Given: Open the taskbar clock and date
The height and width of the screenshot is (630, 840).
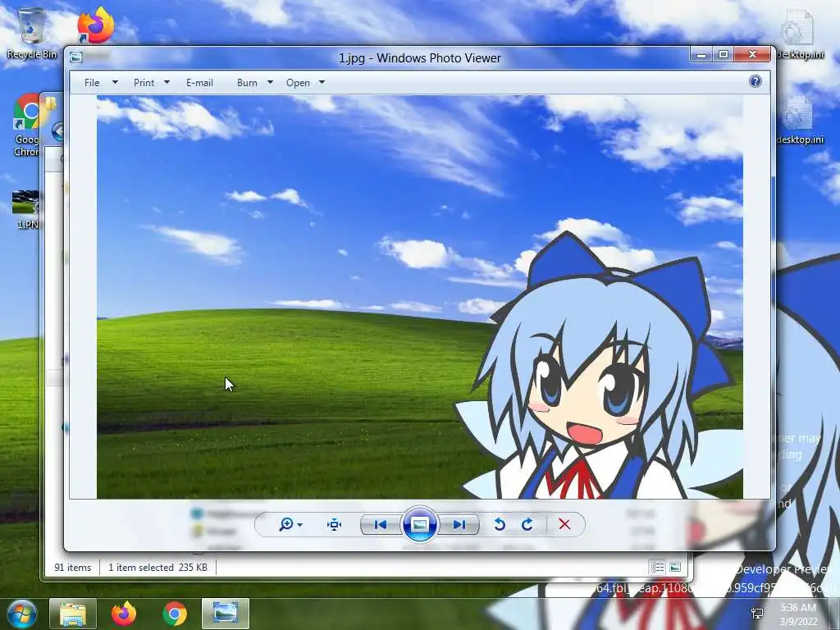Looking at the screenshot, I should click(799, 614).
